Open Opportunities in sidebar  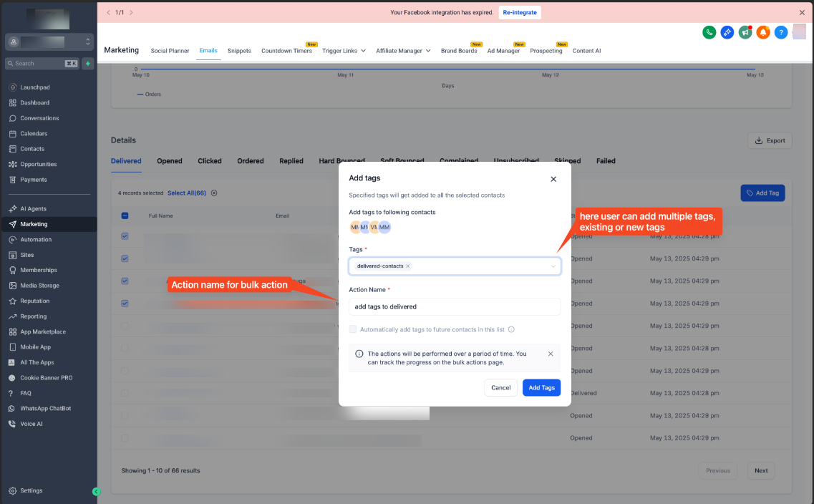pyautogui.click(x=39, y=164)
